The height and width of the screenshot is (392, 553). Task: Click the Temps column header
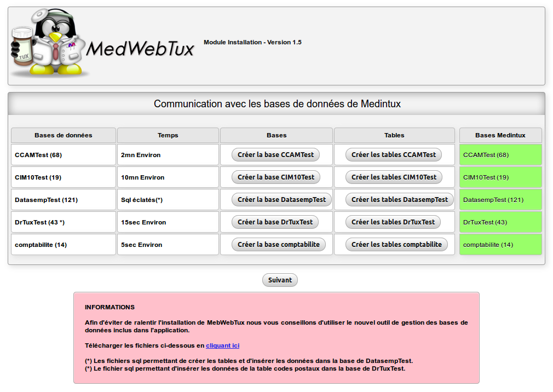pos(168,135)
